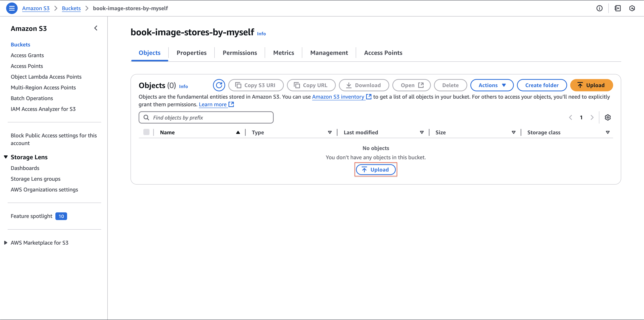Collapse the Storage Lens section
The image size is (644, 320).
point(6,157)
